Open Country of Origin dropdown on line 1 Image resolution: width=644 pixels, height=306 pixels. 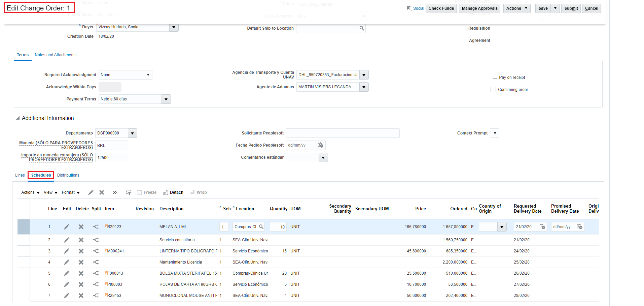502,227
